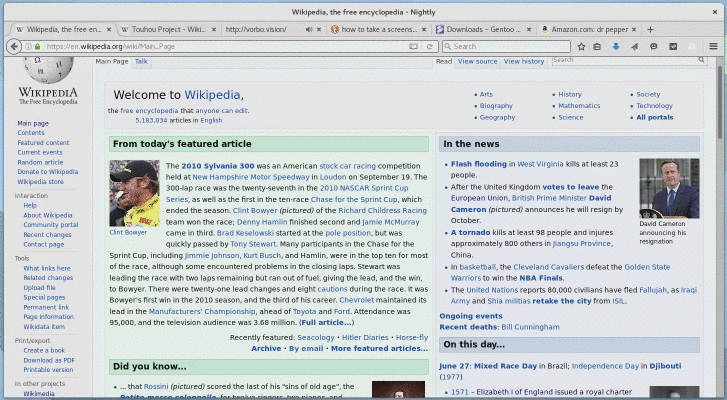
Task: Open the downloads arrow icon
Action: pos(614,47)
